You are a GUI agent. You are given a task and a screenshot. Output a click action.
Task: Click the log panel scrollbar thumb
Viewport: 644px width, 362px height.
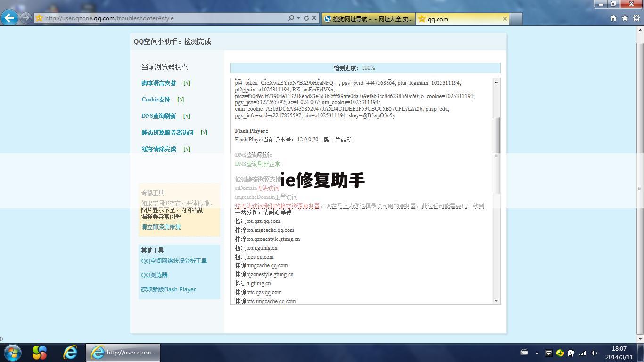click(496, 155)
